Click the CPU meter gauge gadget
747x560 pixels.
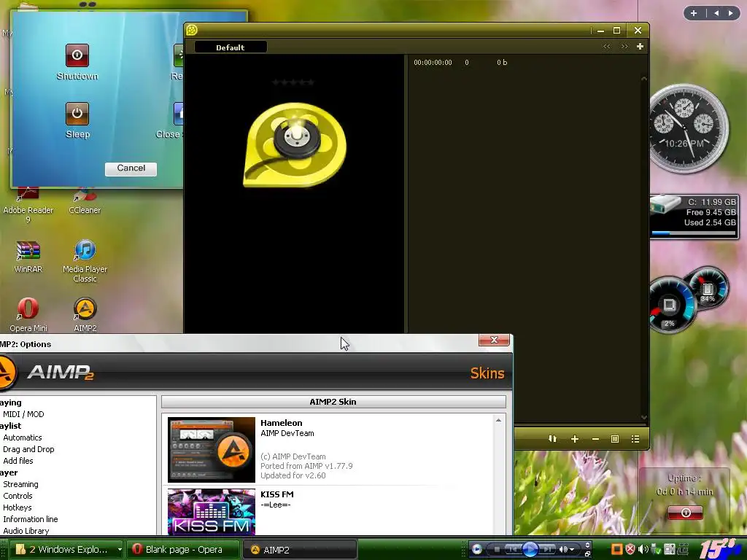click(x=672, y=305)
